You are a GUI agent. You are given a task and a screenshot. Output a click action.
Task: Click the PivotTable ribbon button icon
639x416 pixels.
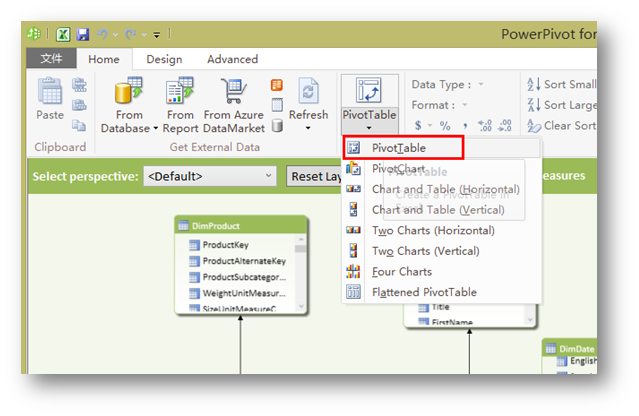pos(369,90)
